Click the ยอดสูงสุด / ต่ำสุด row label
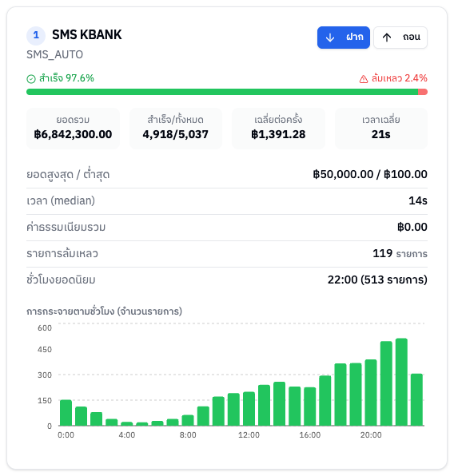The image size is (454, 476). coord(68,175)
